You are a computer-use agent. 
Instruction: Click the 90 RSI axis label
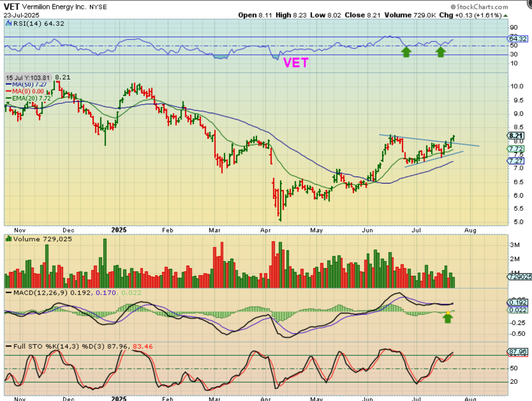(x=514, y=28)
